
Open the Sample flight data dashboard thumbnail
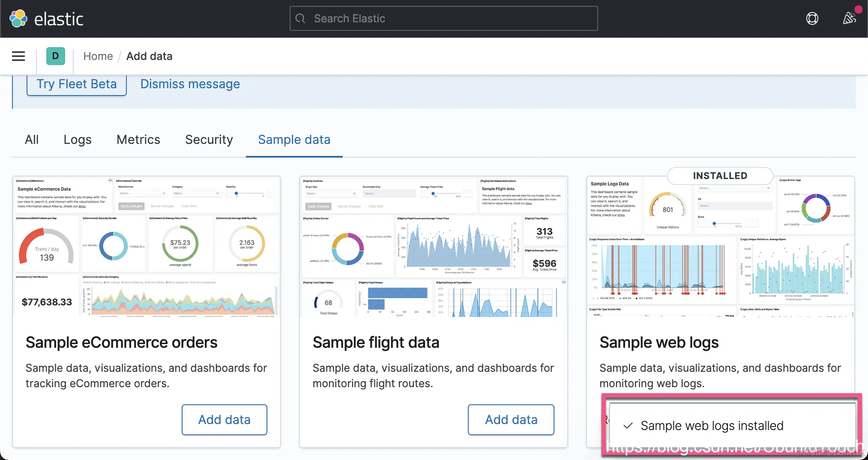pyautogui.click(x=434, y=247)
